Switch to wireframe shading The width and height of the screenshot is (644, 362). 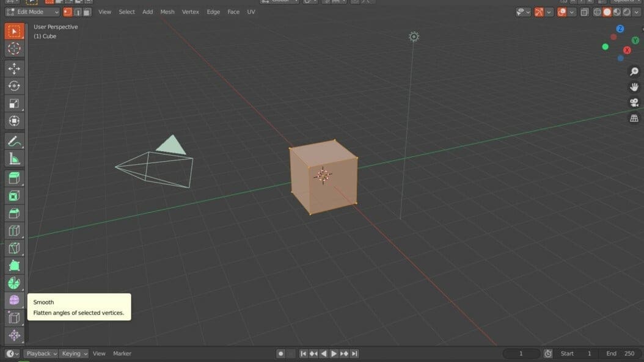(597, 12)
